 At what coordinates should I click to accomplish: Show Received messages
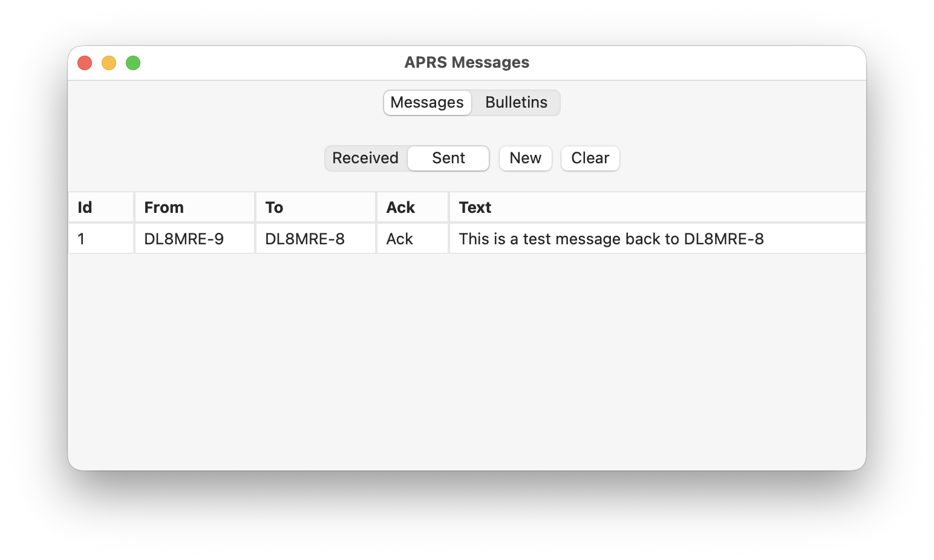click(365, 158)
